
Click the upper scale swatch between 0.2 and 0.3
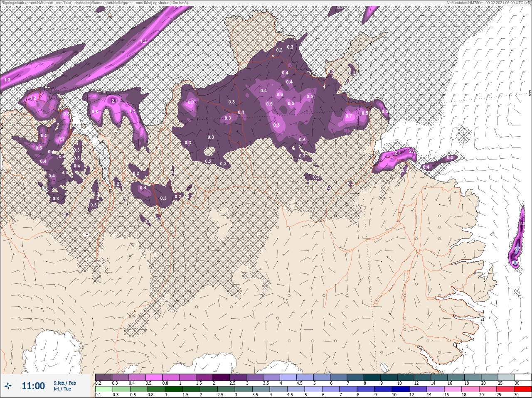pos(103,377)
